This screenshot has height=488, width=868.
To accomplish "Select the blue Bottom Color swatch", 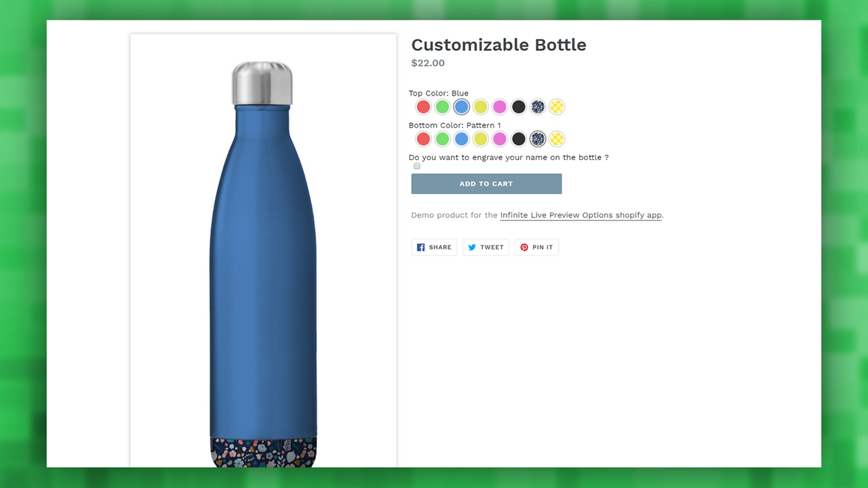I will coord(461,139).
